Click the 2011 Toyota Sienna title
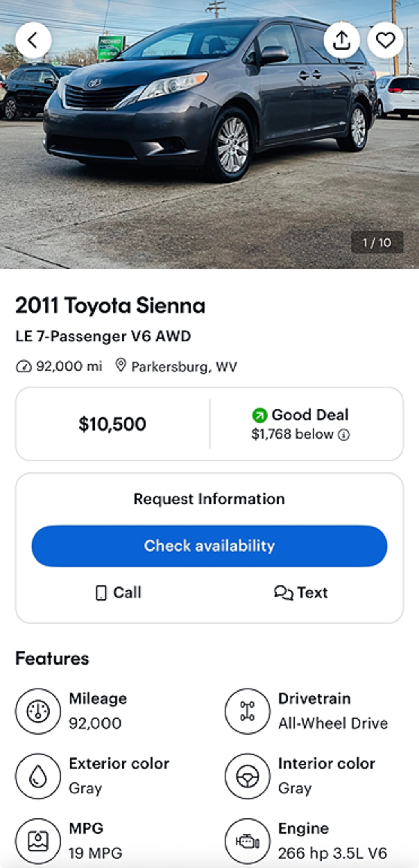 [x=110, y=306]
